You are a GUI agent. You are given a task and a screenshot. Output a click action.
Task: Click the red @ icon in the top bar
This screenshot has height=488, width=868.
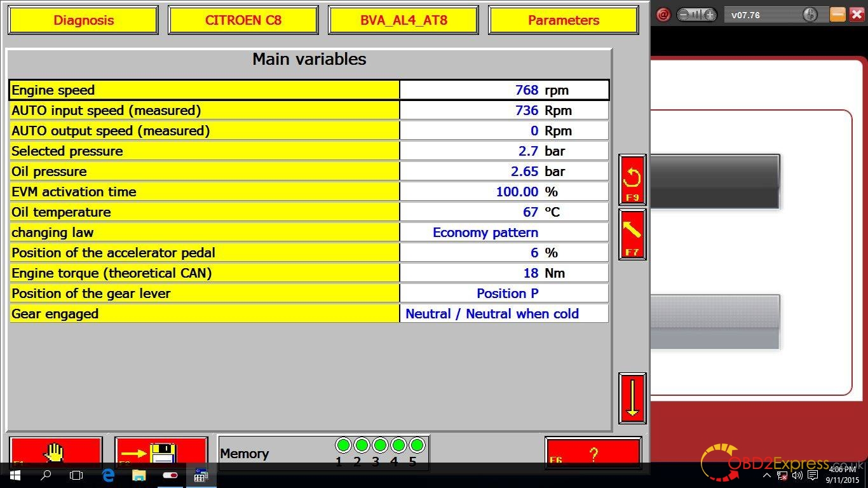(663, 15)
